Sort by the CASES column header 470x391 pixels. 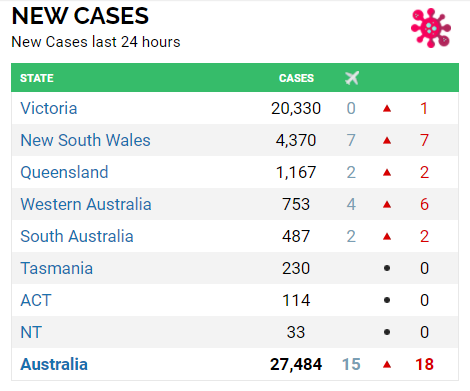(296, 78)
